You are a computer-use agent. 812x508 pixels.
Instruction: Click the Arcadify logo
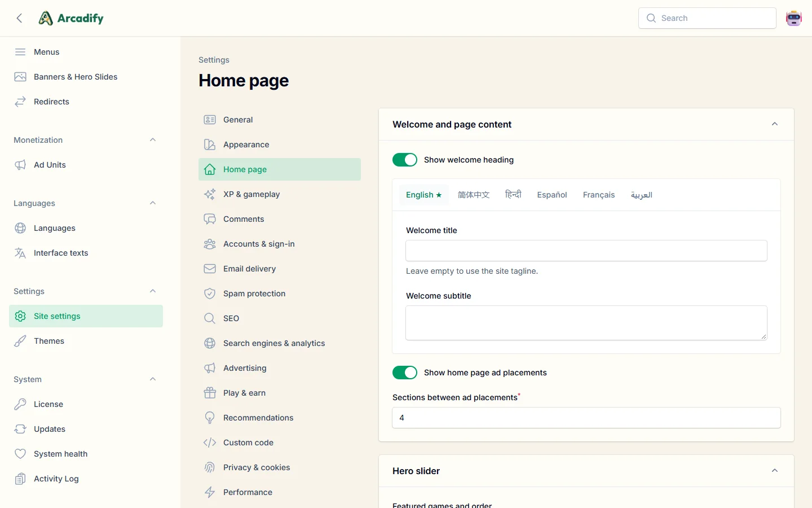[x=71, y=18]
